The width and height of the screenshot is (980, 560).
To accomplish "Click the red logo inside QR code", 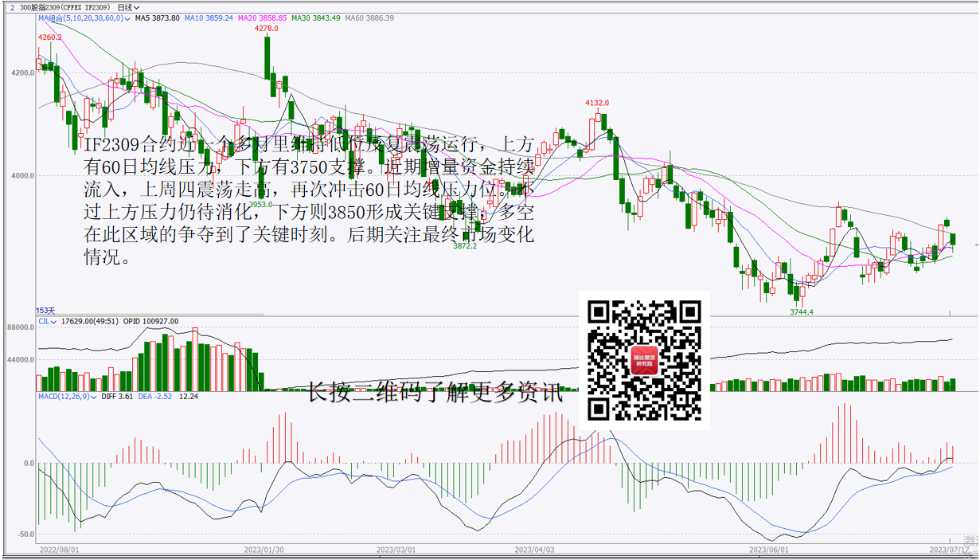I will pos(644,361).
